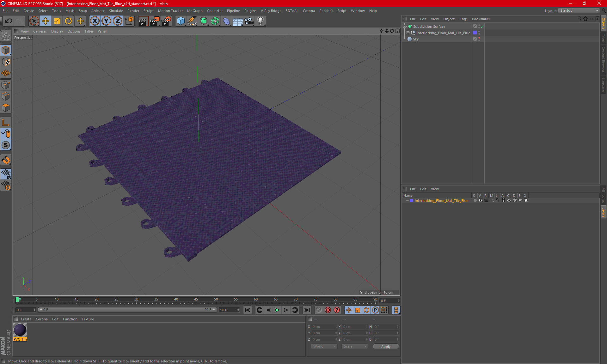
Task: Go to end of animation
Action: [x=307, y=310]
